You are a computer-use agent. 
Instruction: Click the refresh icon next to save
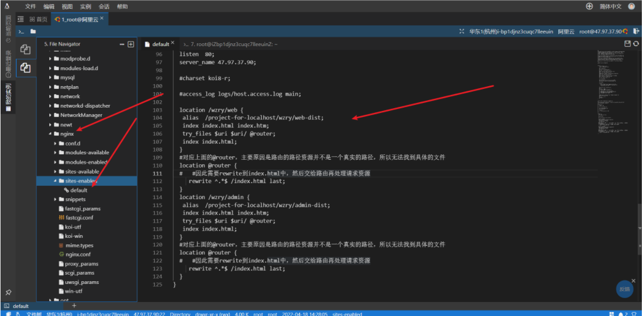[636, 44]
